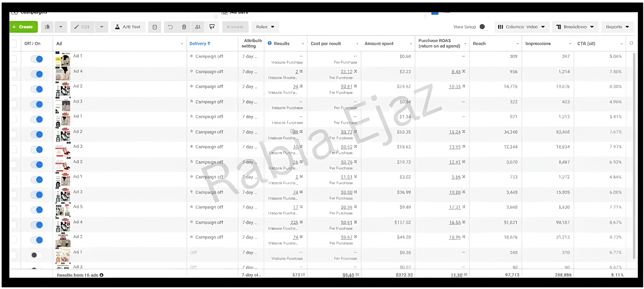Open the Columns dropdown
The height and width of the screenshot is (289, 644).
tap(521, 27)
